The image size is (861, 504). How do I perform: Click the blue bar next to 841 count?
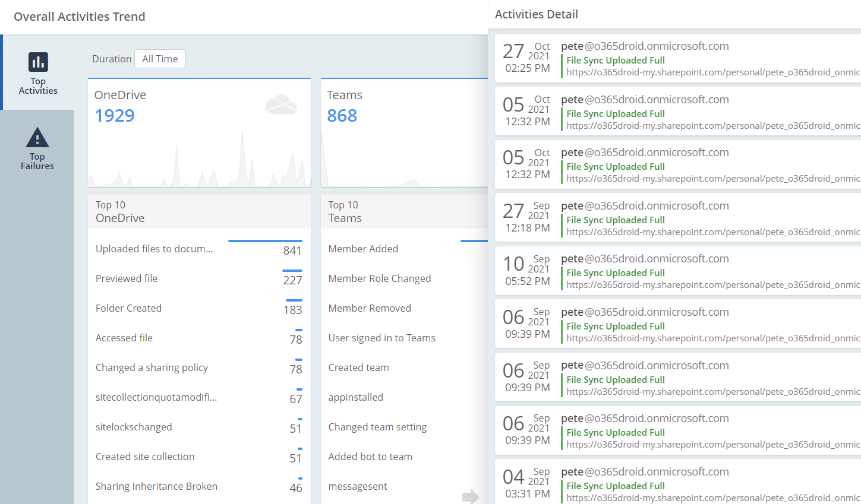coord(265,240)
